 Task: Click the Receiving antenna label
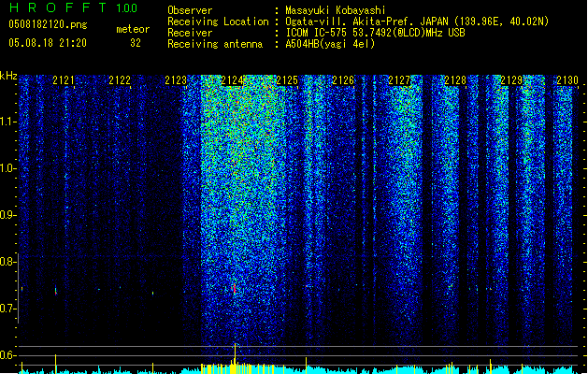[215, 44]
